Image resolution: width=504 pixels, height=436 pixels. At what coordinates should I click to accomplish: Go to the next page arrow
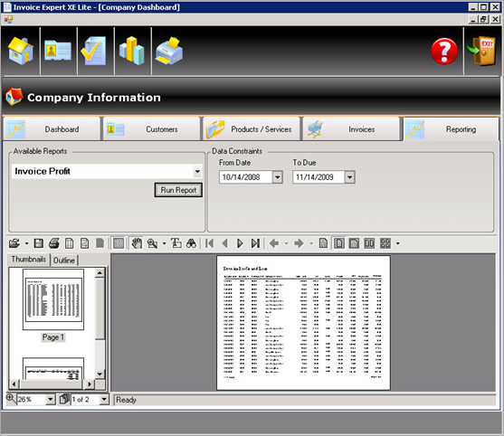click(x=240, y=243)
